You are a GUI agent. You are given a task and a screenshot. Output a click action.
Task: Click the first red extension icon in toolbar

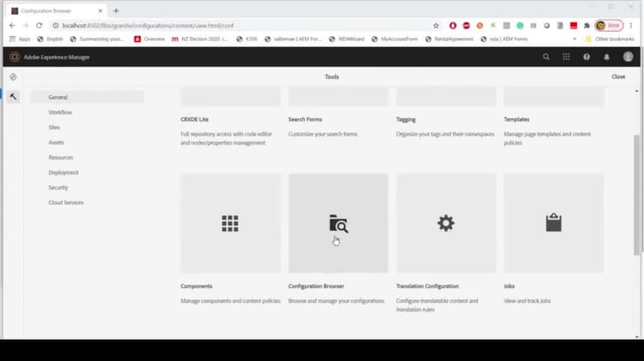click(453, 26)
